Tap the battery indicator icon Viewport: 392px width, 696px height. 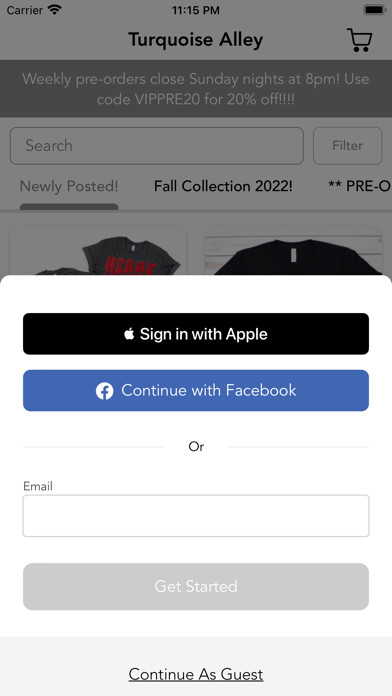pos(374,10)
